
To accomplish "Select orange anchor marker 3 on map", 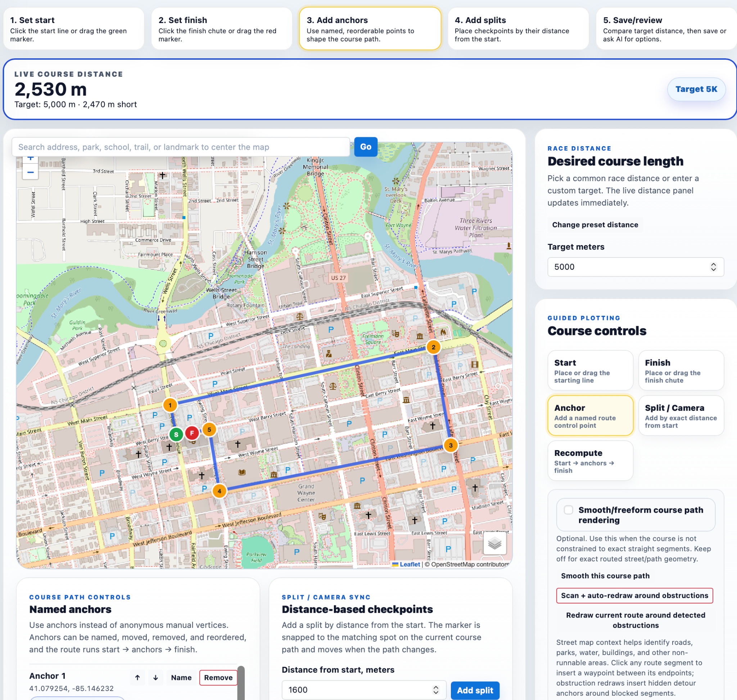I will [x=451, y=445].
